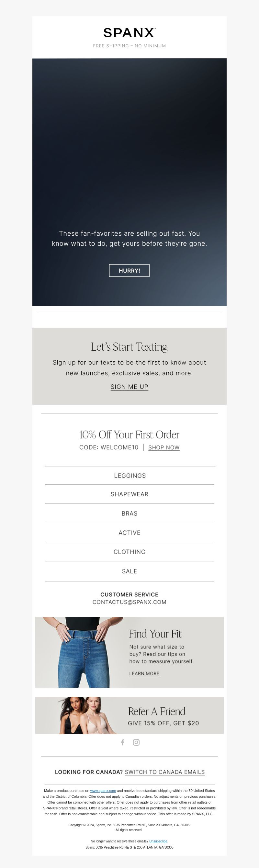Go to the CLOTHING category
Viewport: 259px width, 868px height.
tap(130, 552)
